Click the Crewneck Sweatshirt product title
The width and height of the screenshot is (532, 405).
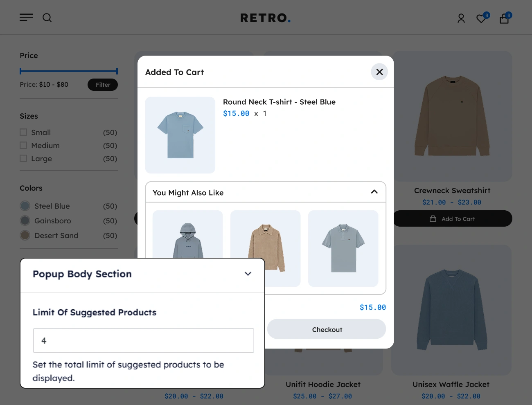pos(452,191)
